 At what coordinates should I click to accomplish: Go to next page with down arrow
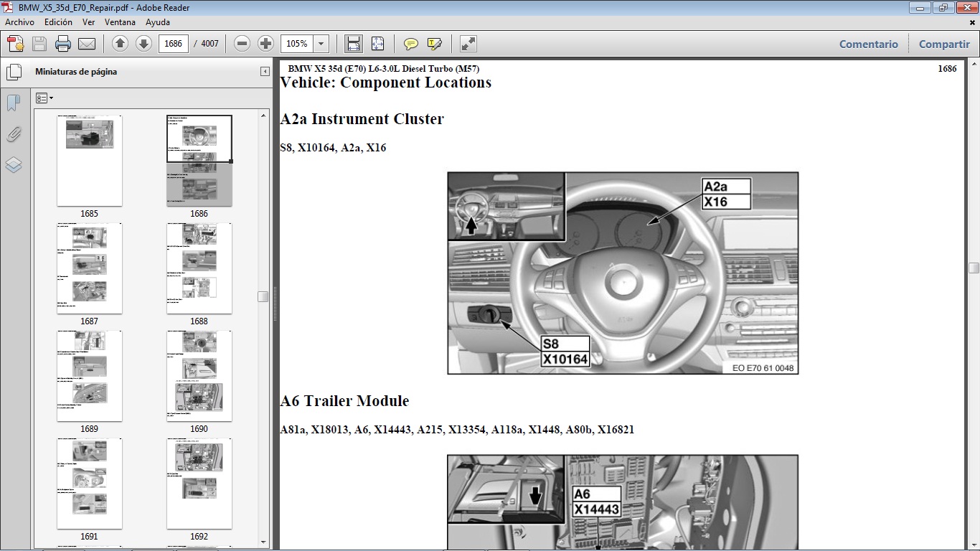pos(143,44)
